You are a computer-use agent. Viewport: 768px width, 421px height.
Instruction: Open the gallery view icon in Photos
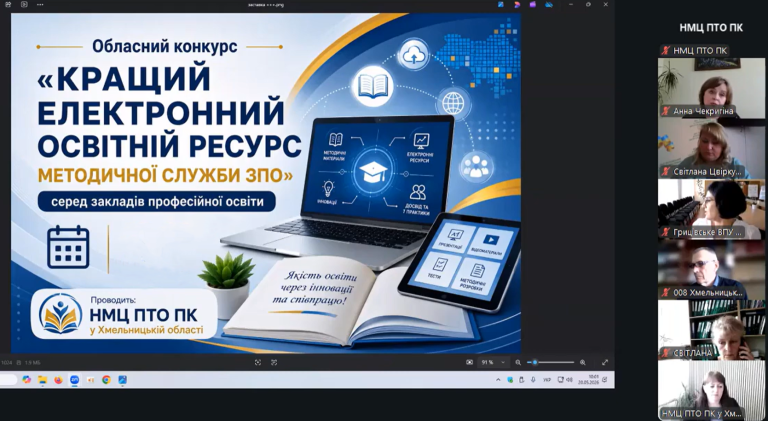coord(8,4)
